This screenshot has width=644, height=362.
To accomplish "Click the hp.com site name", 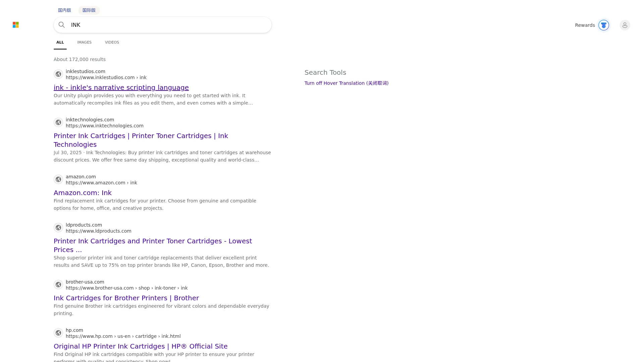I will (74, 330).
